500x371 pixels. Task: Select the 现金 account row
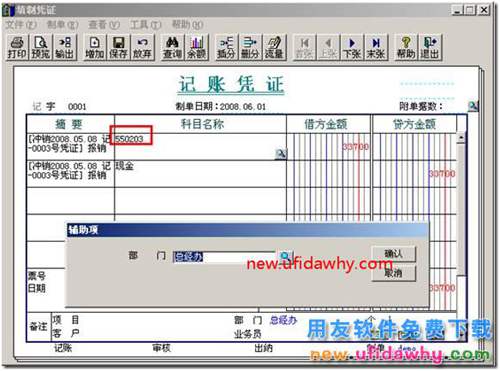point(200,174)
